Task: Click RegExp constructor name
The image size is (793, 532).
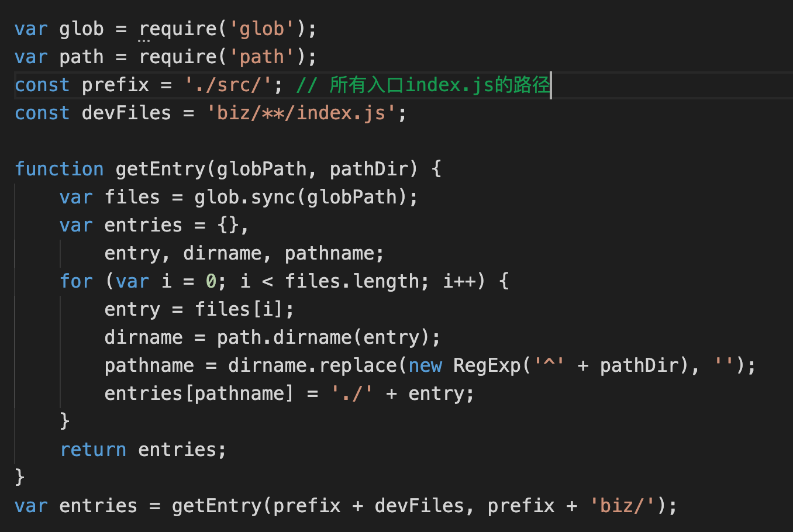Action: [487, 365]
